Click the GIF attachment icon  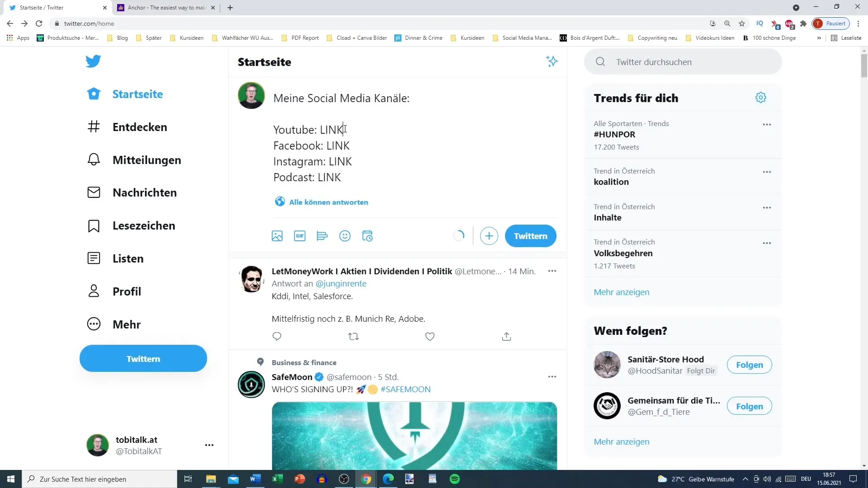point(299,236)
